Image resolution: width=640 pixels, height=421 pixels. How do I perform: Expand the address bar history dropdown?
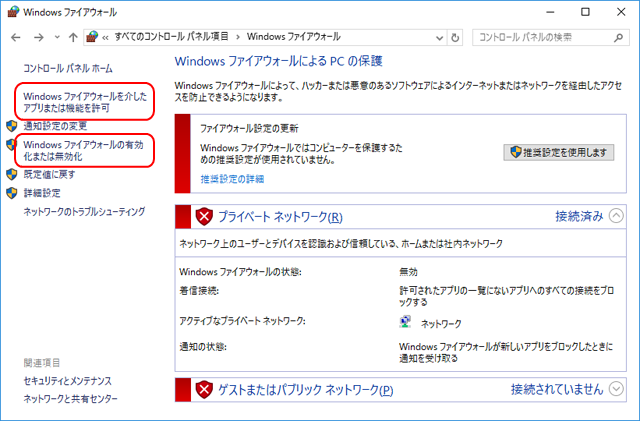coord(440,38)
